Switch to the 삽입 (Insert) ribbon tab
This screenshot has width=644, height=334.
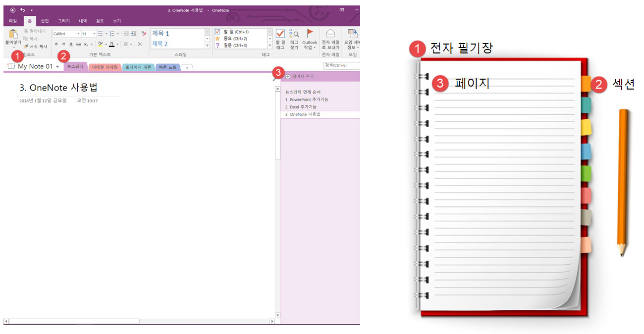(45, 21)
